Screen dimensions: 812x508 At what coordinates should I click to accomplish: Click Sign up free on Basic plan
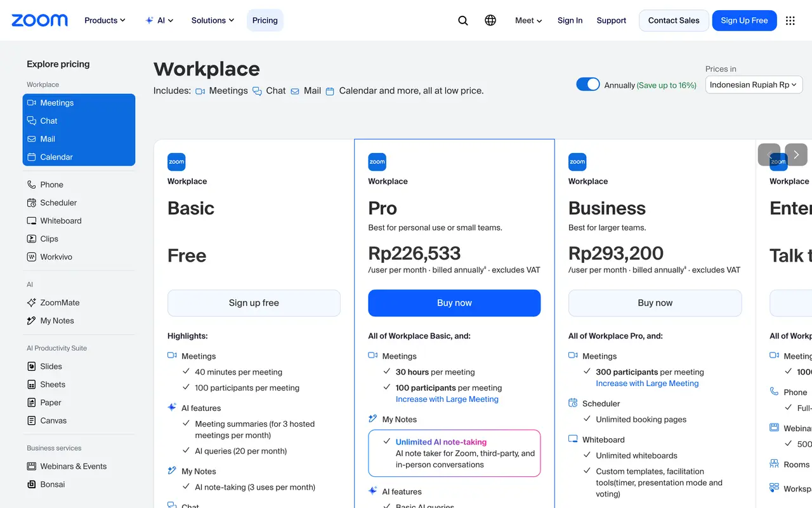[254, 303]
